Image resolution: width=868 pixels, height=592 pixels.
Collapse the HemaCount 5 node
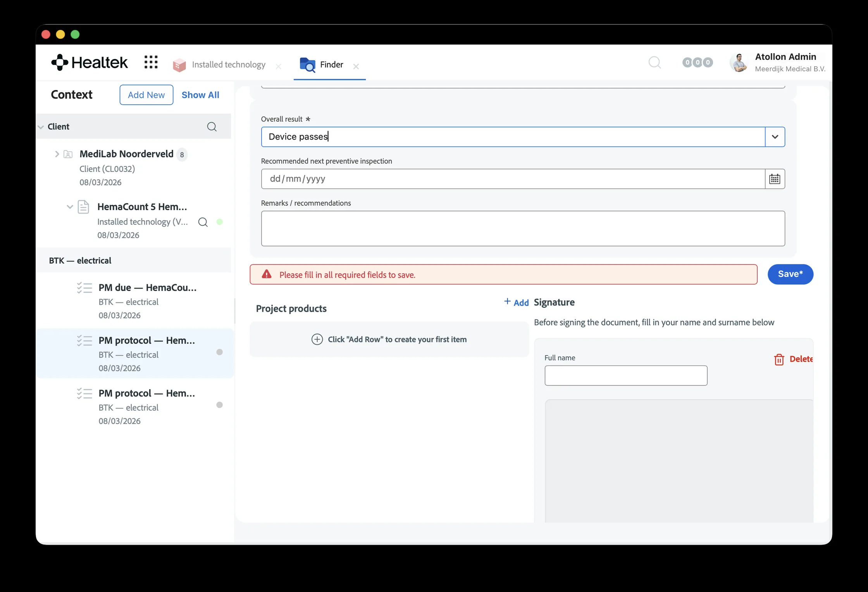(x=70, y=207)
